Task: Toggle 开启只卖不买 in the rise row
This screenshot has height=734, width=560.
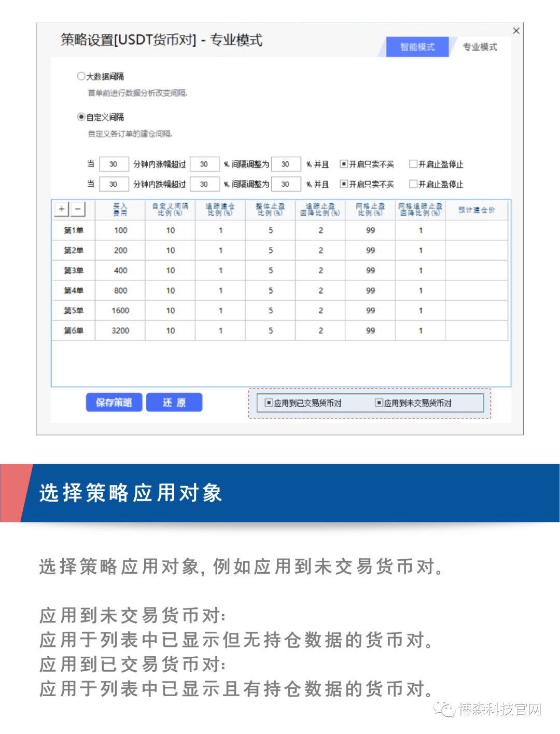Action: coord(343,164)
